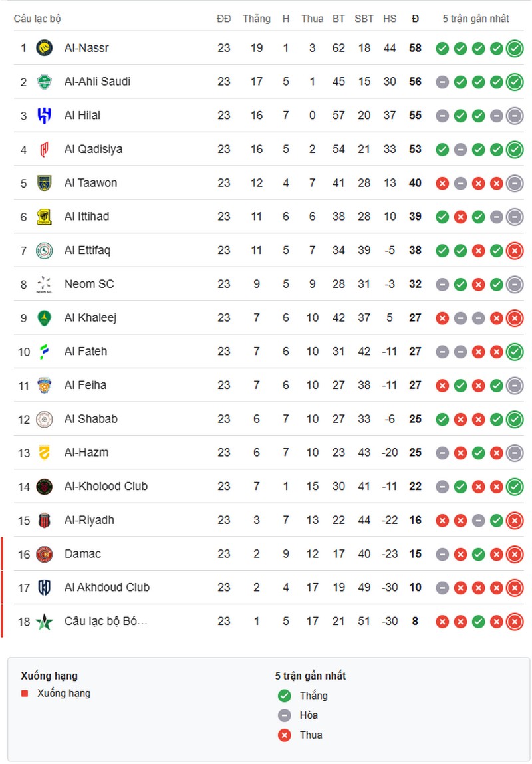
Task: Click the Al Ittihad team crest
Action: pyautogui.click(x=44, y=217)
